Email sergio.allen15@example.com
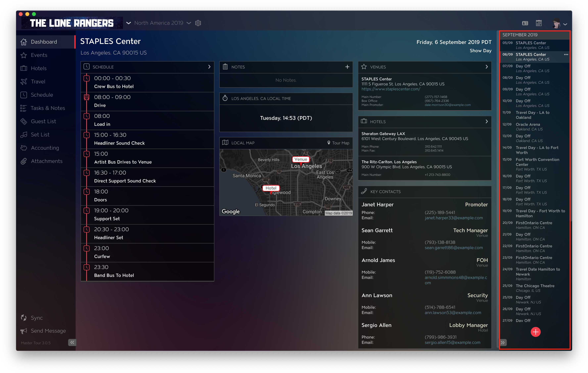 point(452,343)
